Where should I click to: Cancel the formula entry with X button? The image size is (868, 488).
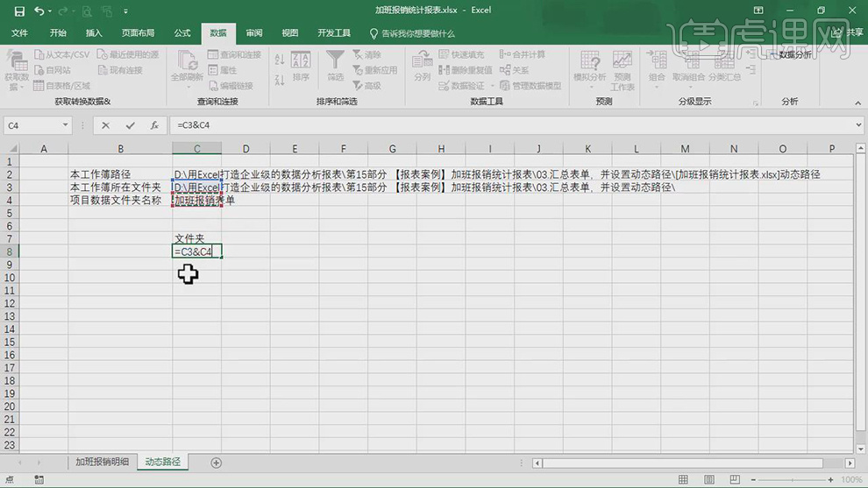pyautogui.click(x=106, y=125)
